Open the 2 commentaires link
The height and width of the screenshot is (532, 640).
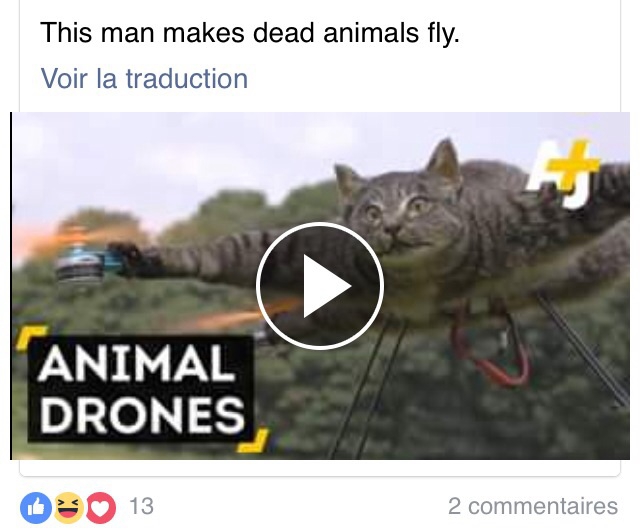533,506
